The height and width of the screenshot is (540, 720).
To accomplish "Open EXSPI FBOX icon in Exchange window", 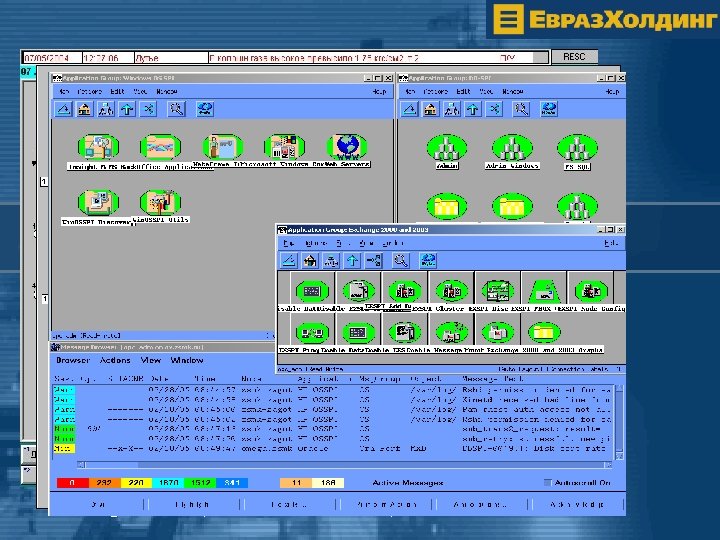I will pyautogui.click(x=544, y=291).
